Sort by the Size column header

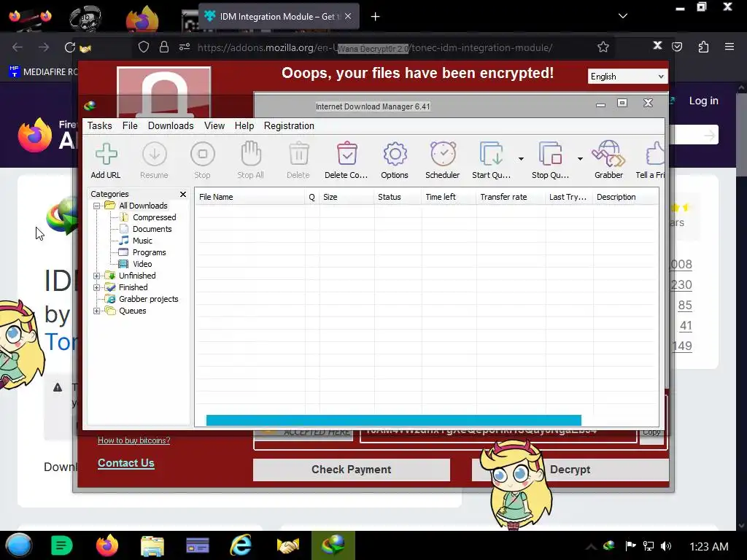(x=347, y=197)
